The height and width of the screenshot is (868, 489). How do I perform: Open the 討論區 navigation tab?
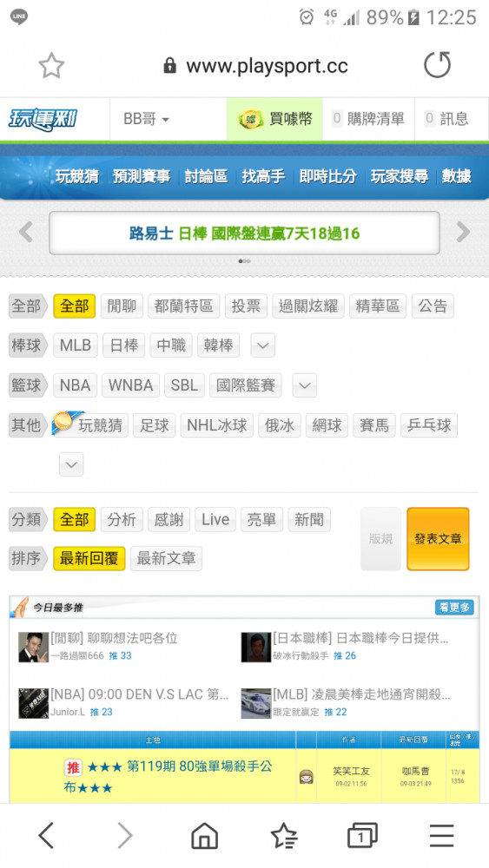click(206, 176)
